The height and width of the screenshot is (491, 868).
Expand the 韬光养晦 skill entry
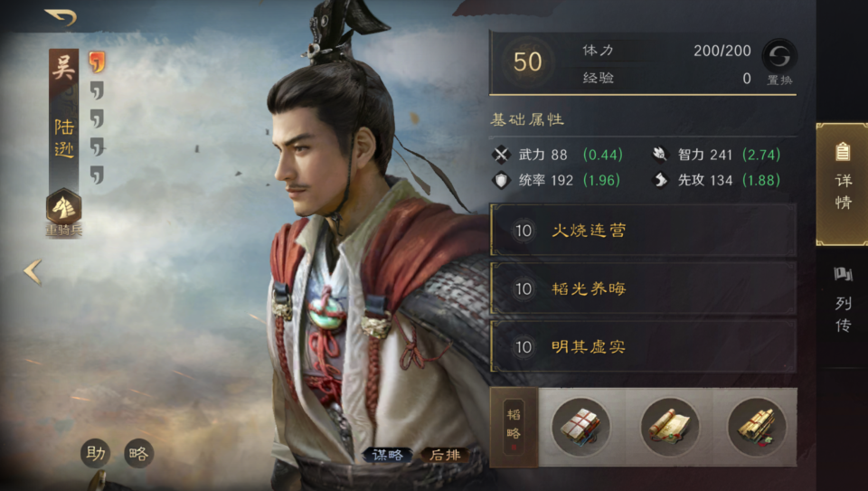point(643,288)
